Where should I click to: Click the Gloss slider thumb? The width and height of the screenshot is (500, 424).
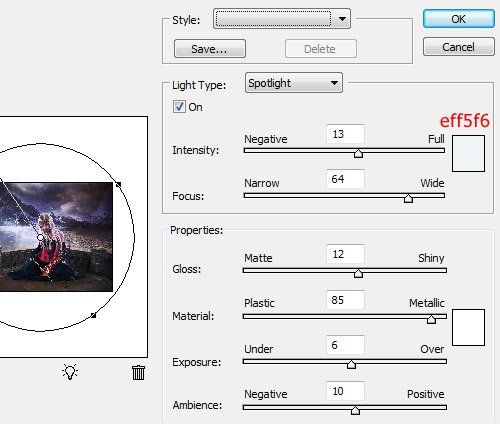(x=358, y=273)
